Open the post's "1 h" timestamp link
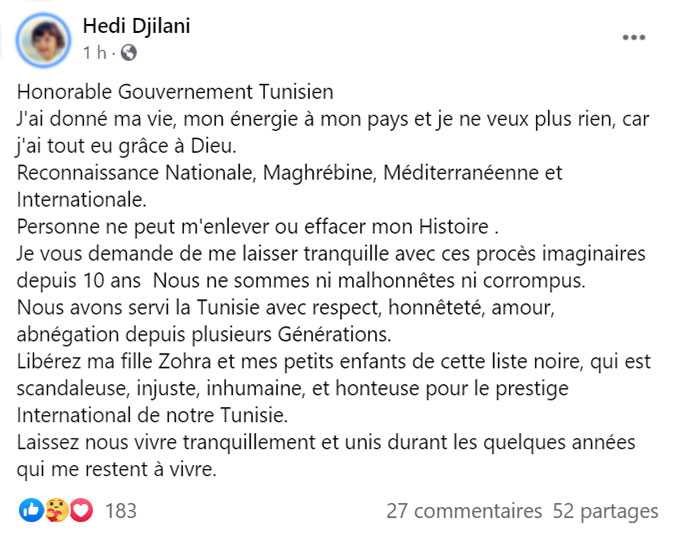 click(95, 53)
